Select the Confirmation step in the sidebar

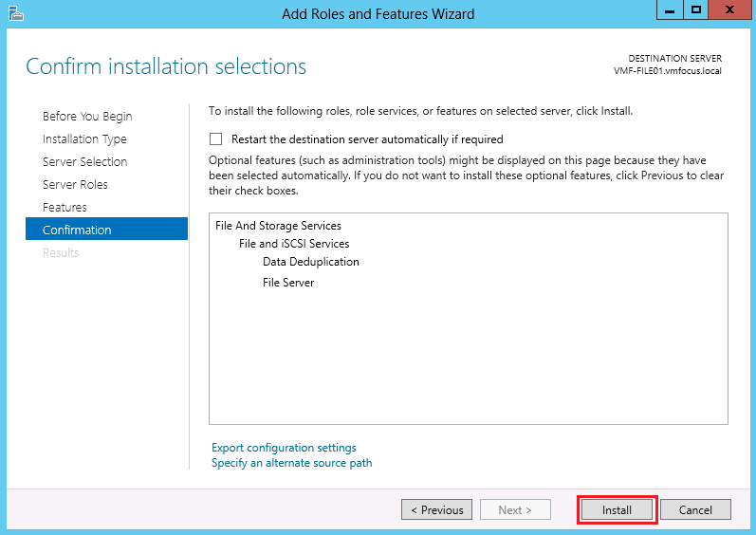click(77, 231)
